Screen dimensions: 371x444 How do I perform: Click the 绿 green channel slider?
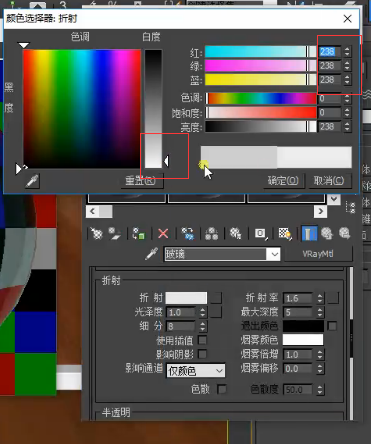(x=260, y=66)
